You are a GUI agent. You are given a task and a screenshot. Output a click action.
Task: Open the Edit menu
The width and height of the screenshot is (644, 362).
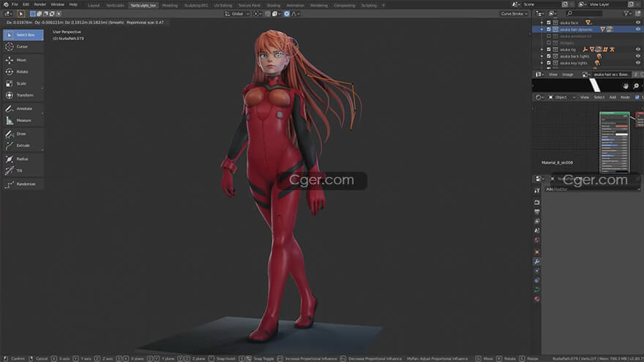tap(26, 4)
